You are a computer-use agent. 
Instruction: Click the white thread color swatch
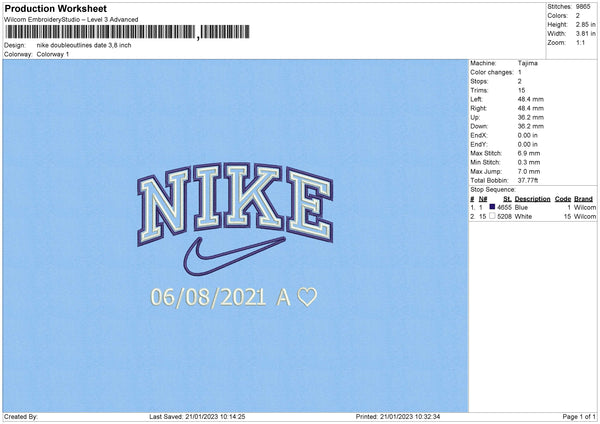492,216
